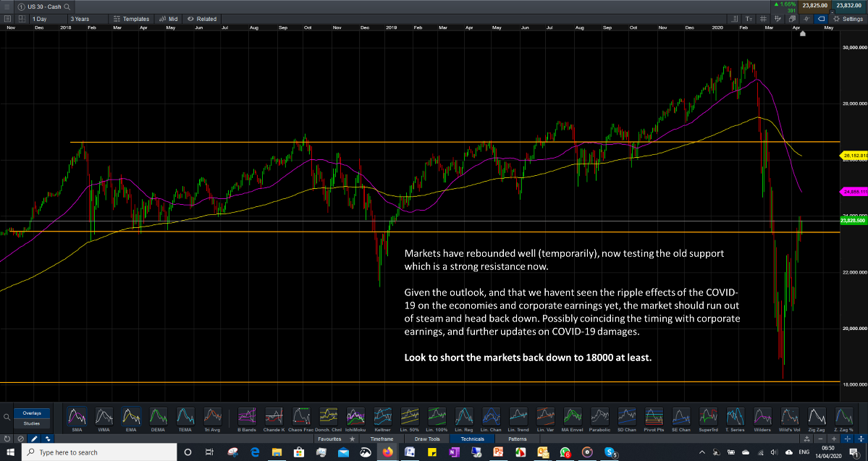Switch to the Draw Tools tab
868x461 pixels.
tap(427, 439)
